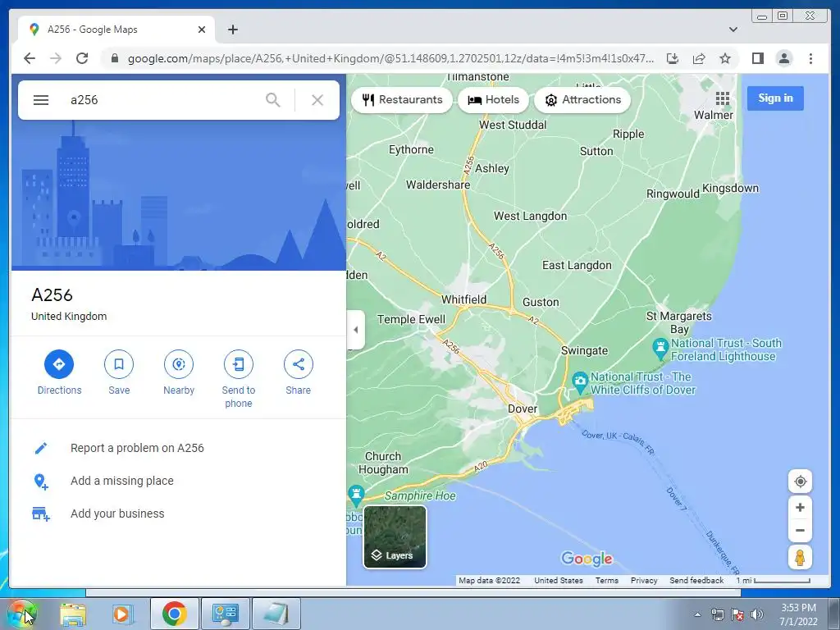This screenshot has height=630, width=840.
Task: Zoom out on the map
Action: (800, 531)
